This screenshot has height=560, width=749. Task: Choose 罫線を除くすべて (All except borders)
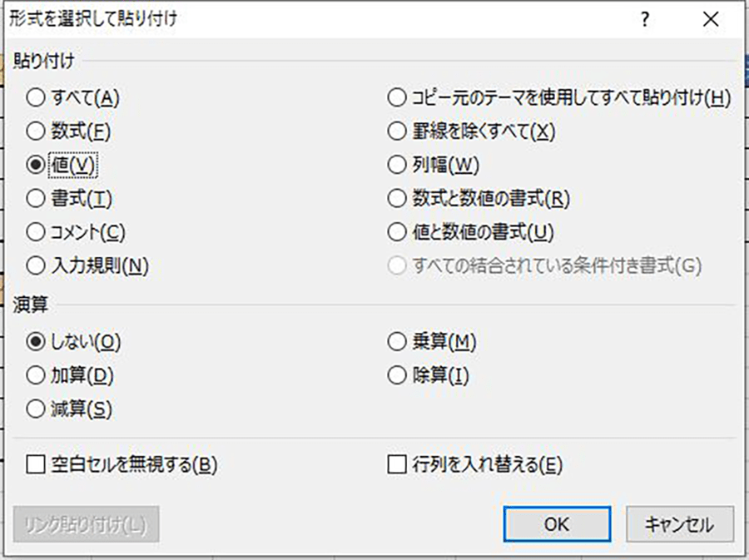pos(397,131)
